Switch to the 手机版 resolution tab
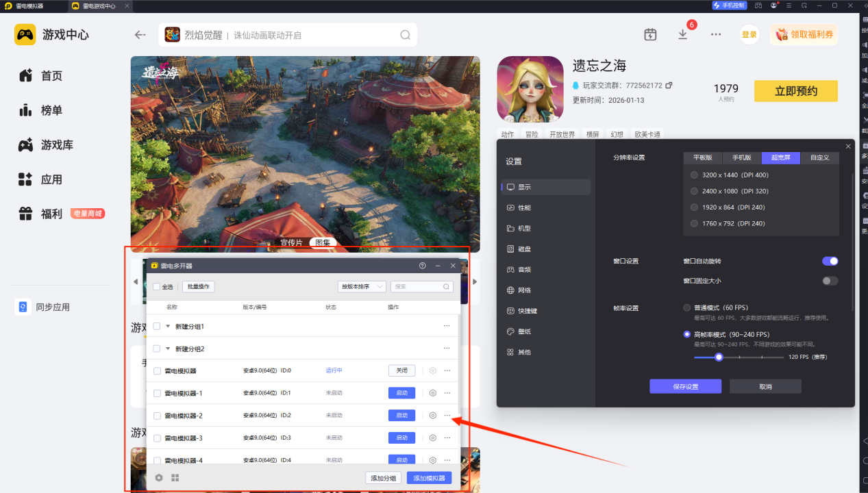 (x=742, y=157)
